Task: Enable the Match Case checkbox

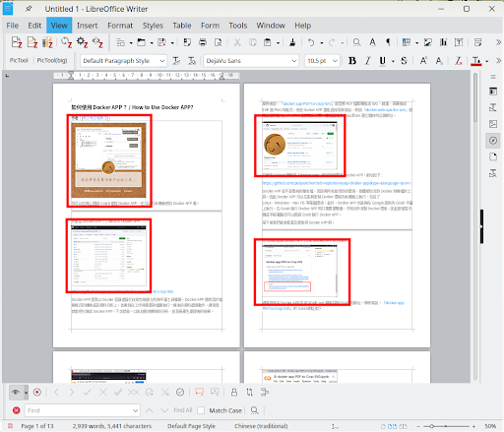Action: click(201, 410)
